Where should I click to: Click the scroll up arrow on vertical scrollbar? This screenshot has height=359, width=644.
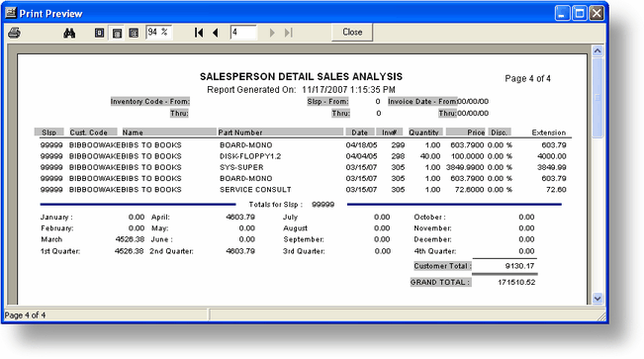tap(598, 51)
